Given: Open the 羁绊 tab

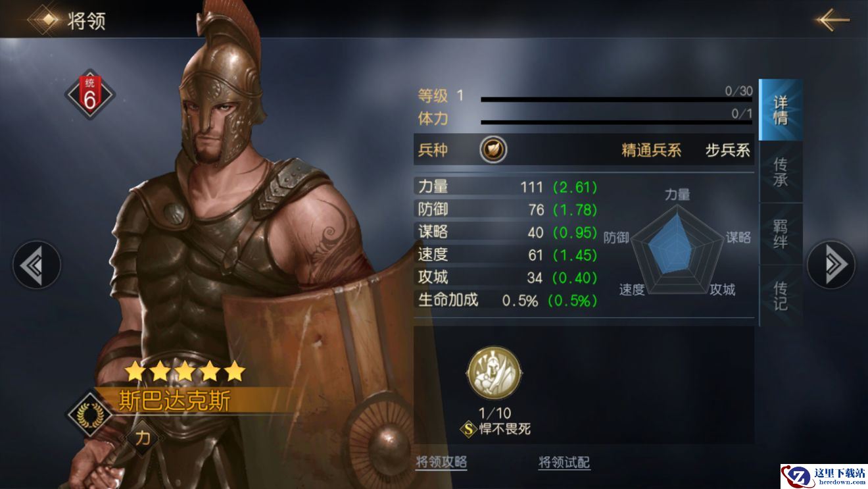Looking at the screenshot, I should pyautogui.click(x=781, y=234).
